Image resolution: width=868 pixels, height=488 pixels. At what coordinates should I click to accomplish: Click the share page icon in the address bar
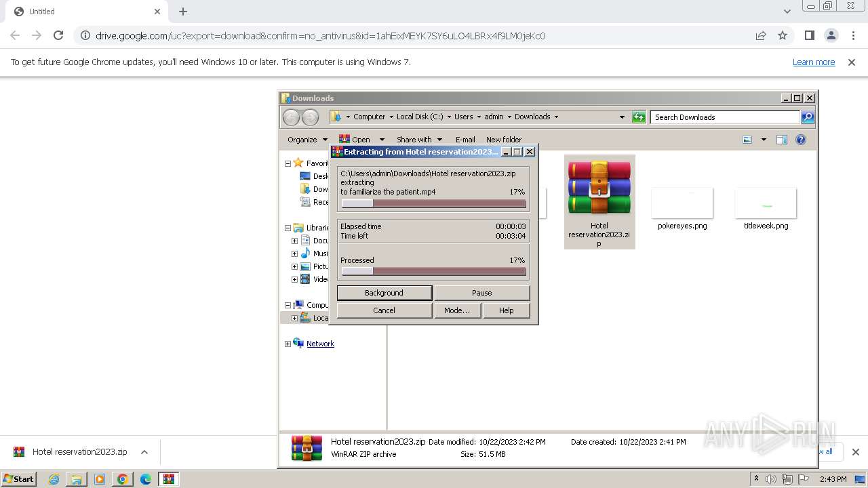pyautogui.click(x=761, y=35)
